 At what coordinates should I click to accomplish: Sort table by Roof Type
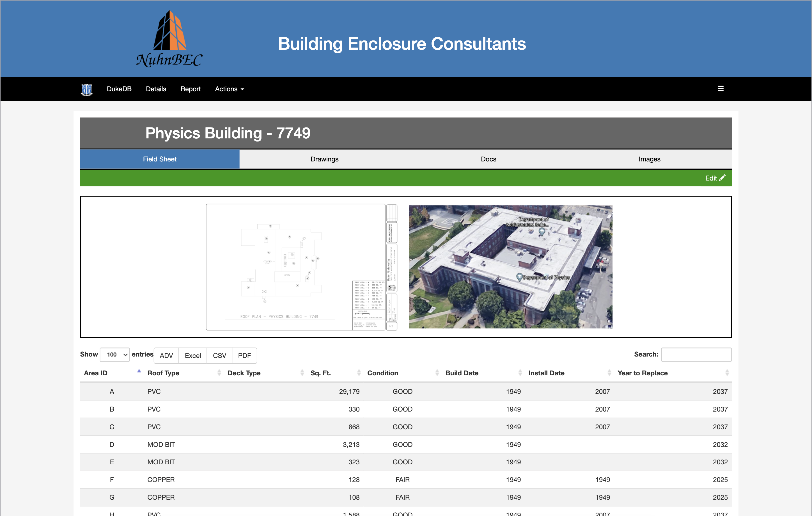click(x=163, y=373)
